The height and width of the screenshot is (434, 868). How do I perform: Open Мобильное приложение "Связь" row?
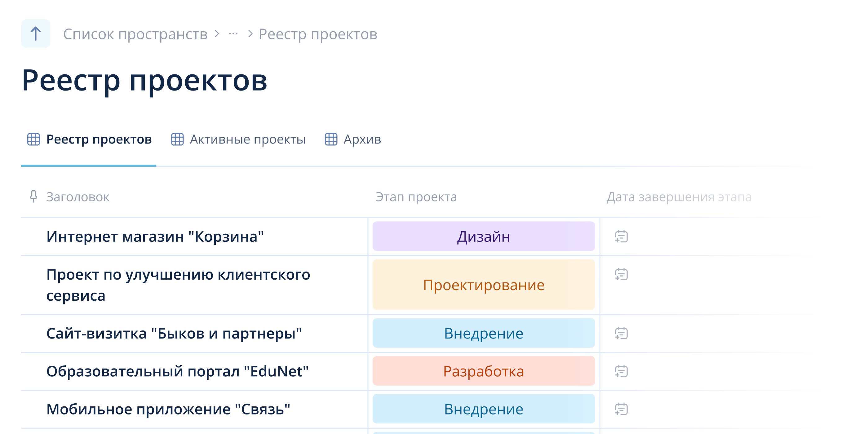tap(168, 409)
